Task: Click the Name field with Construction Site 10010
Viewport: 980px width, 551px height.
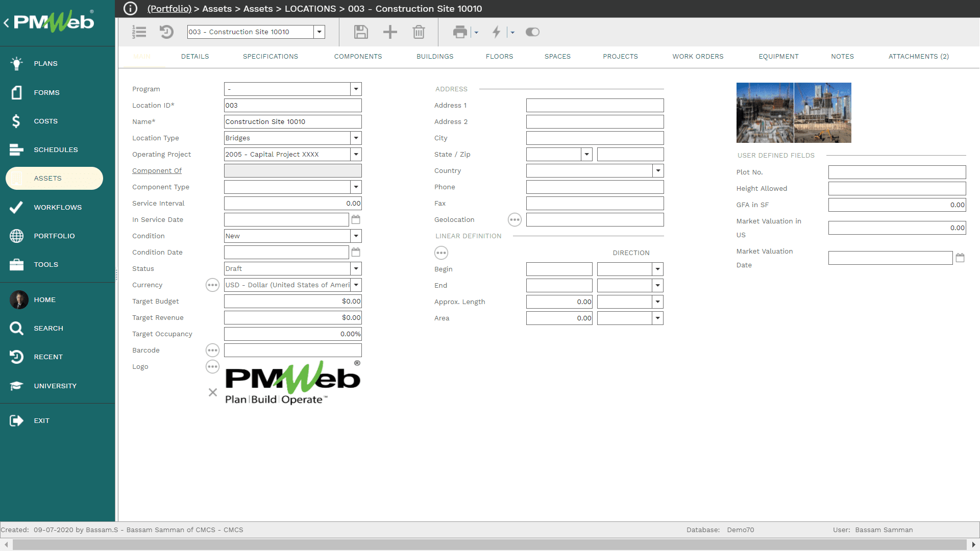Action: click(293, 122)
